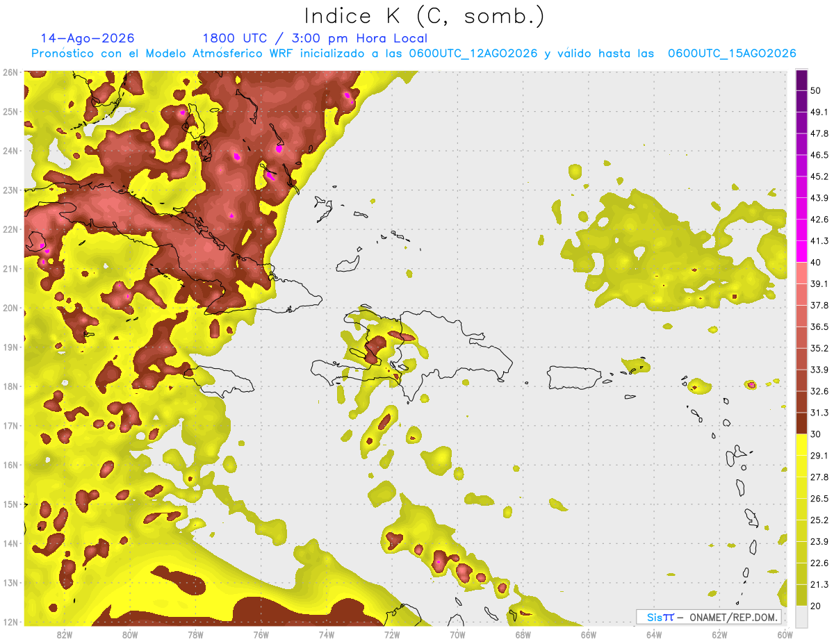Viewport: 834px width, 644px height.
Task: Click the "Indice K (C, somb.)" title
Action: tap(424, 16)
